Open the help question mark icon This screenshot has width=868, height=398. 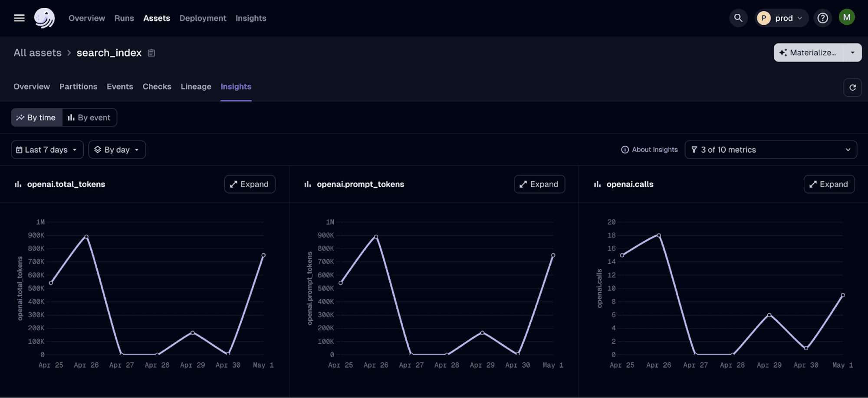pos(822,18)
